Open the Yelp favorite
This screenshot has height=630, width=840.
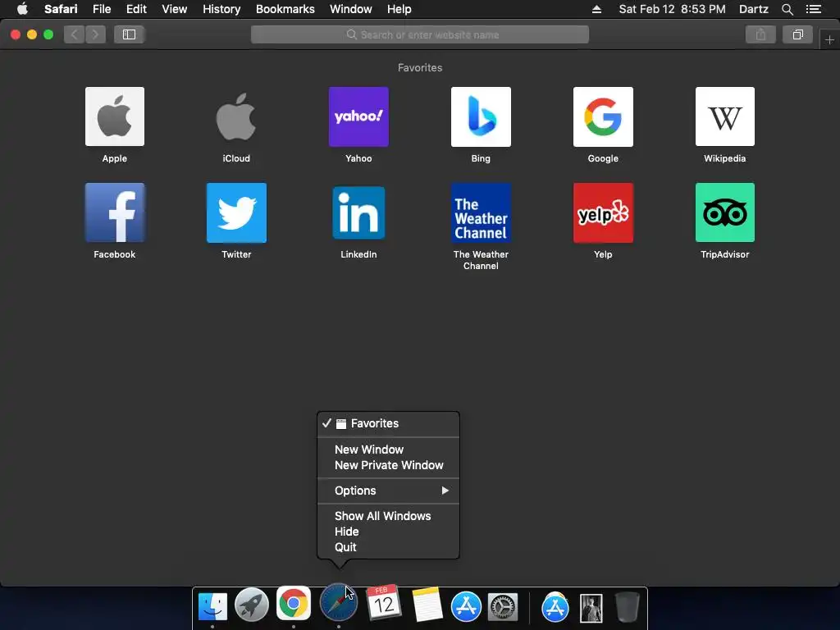[x=603, y=212]
